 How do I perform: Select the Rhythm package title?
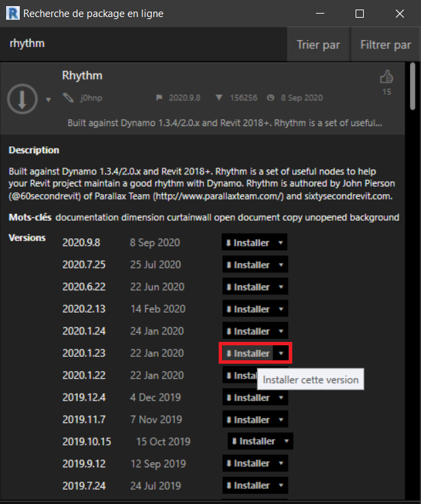[82, 75]
